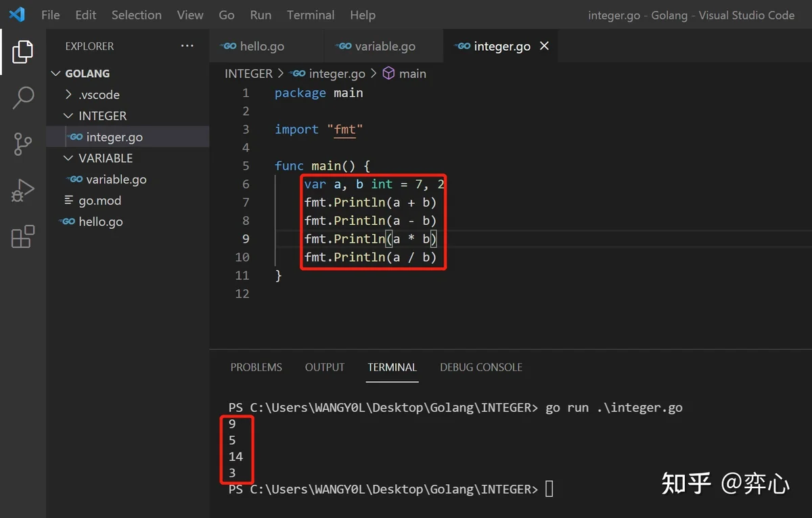Image resolution: width=812 pixels, height=518 pixels.
Task: Switch to the hello.go editor tab
Action: pos(267,46)
